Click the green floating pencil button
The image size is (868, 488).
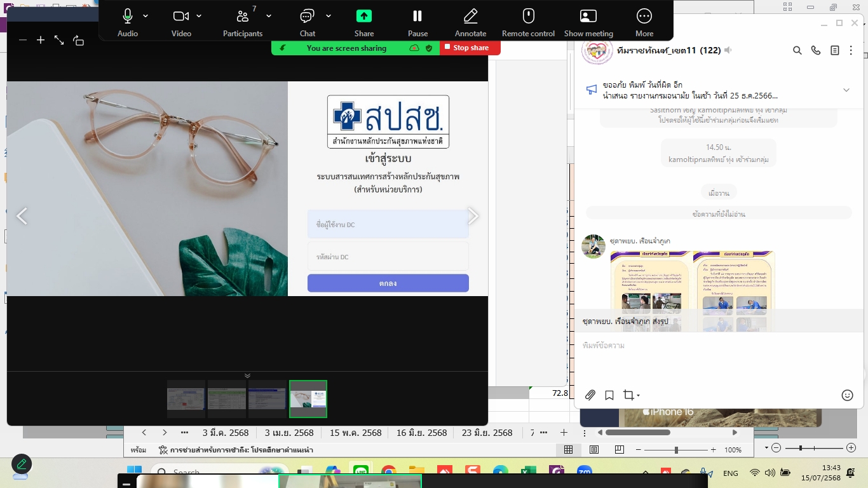tap(22, 464)
